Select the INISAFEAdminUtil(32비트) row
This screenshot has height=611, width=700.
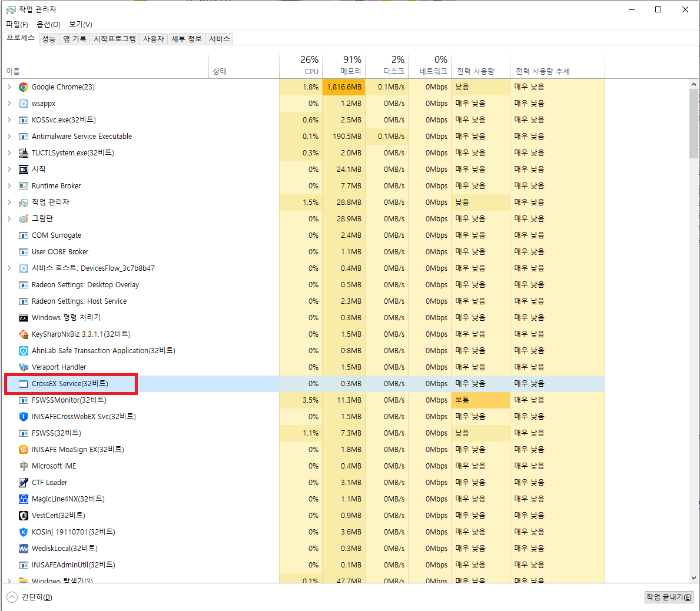pyautogui.click(x=304, y=565)
